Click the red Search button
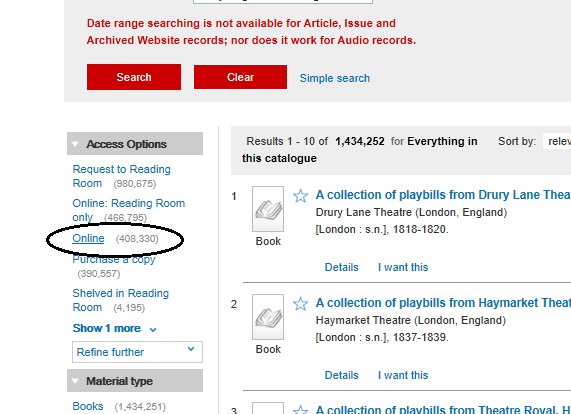This screenshot has height=414, width=571. tap(134, 77)
